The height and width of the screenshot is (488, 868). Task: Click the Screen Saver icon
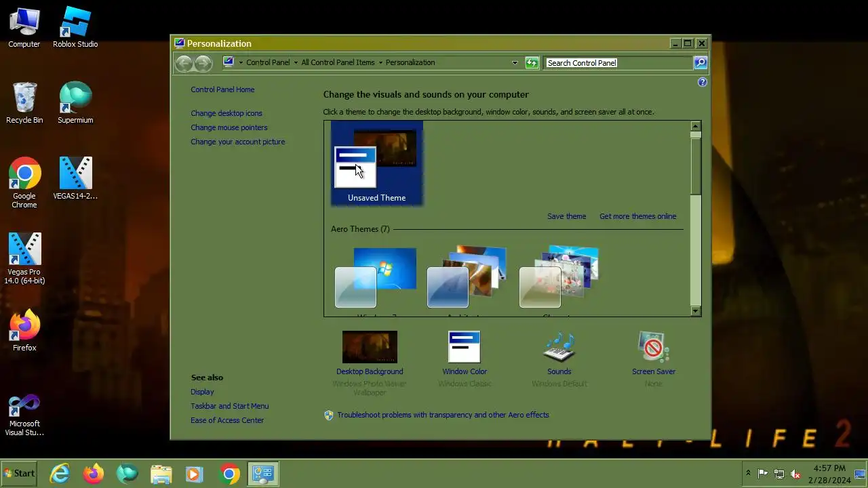tap(654, 347)
